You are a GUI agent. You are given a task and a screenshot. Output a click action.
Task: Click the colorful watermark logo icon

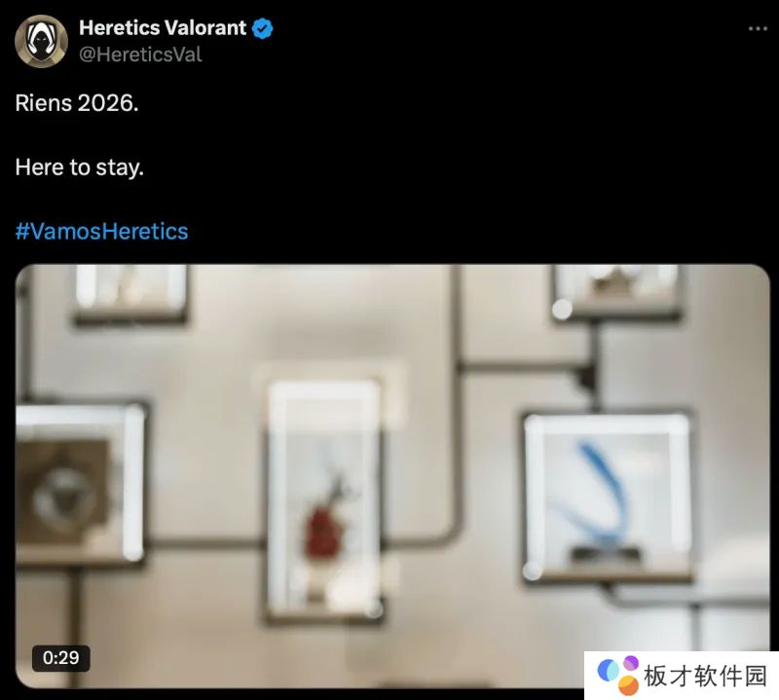(618, 675)
